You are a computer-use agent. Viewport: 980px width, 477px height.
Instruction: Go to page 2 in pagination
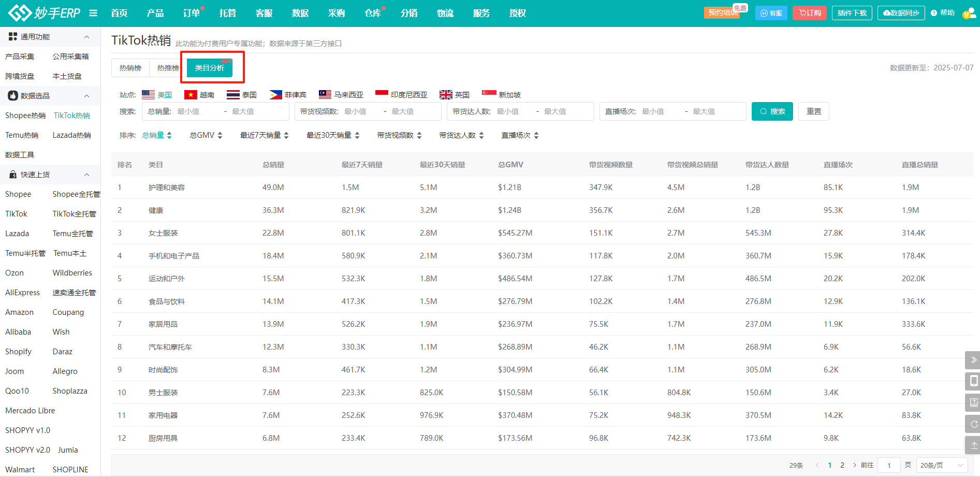pos(842,465)
